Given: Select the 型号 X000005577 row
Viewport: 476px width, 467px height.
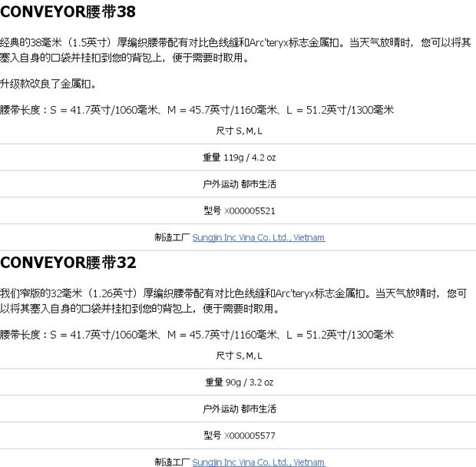Looking at the screenshot, I should (x=238, y=436).
